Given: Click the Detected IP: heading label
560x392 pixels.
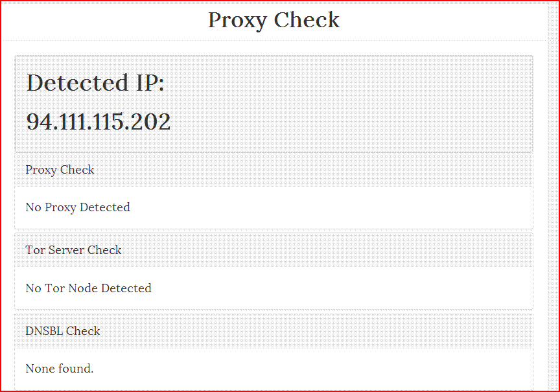Looking at the screenshot, I should pyautogui.click(x=95, y=83).
